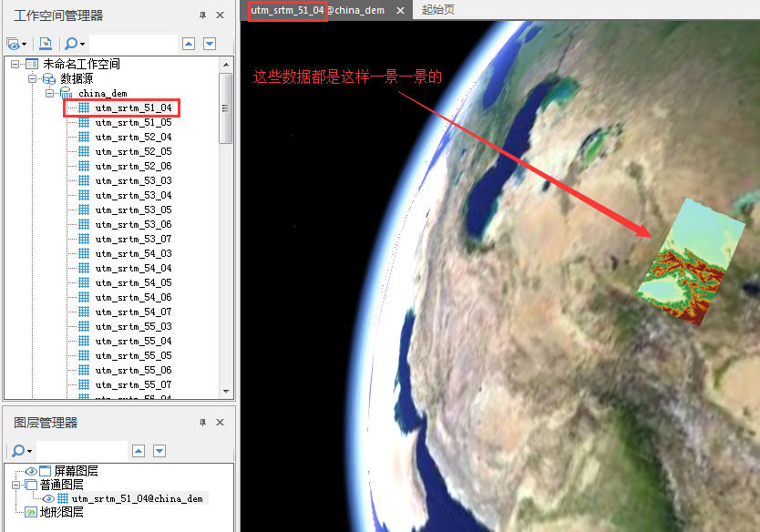Click the down arrow button in workspace manager toolbar

coord(210,44)
